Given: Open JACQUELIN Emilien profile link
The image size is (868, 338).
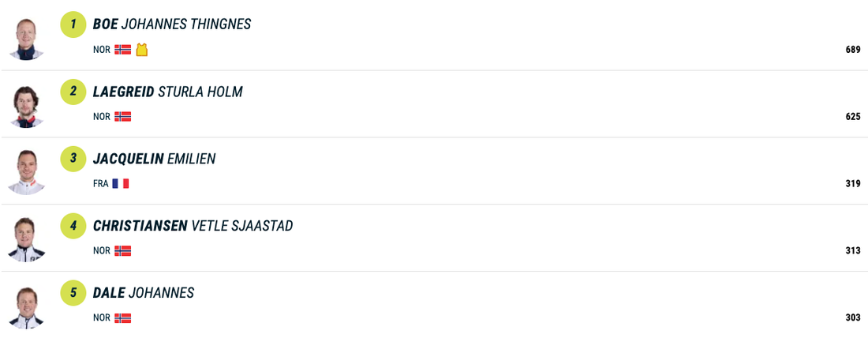Looking at the screenshot, I should (154, 159).
